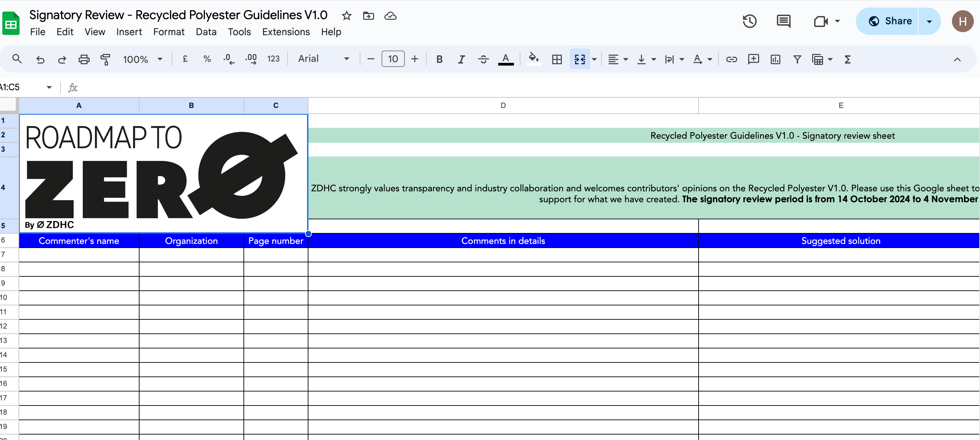Open functions sigma icon
Viewport: 980px width, 440px height.
tap(847, 59)
